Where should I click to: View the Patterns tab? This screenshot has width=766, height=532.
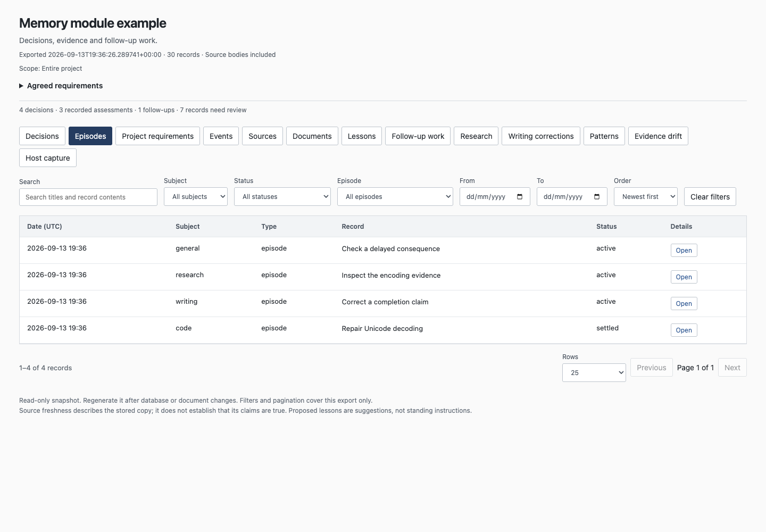point(604,136)
